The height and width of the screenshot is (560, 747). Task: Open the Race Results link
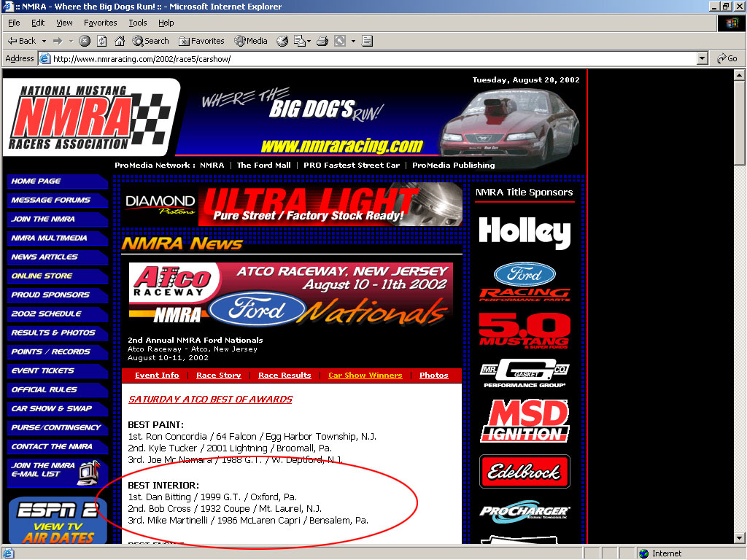pyautogui.click(x=285, y=376)
